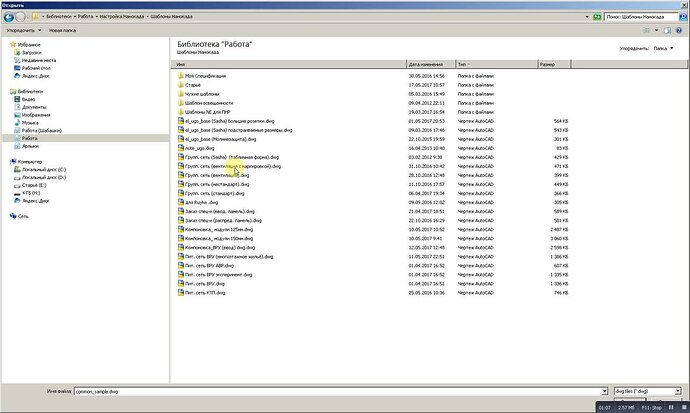Viewport: 690px width, 413px height.
Task: Select the Пит. сеть КТП.dwg file
Action: [205, 293]
